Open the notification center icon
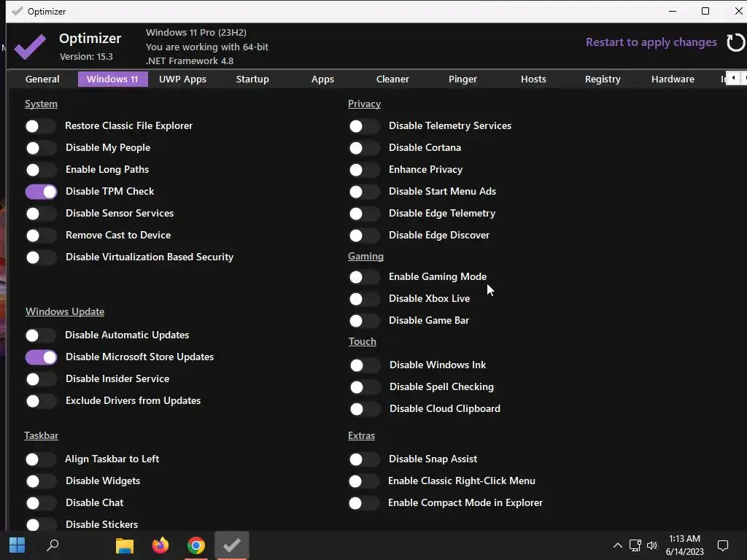 tap(723, 545)
